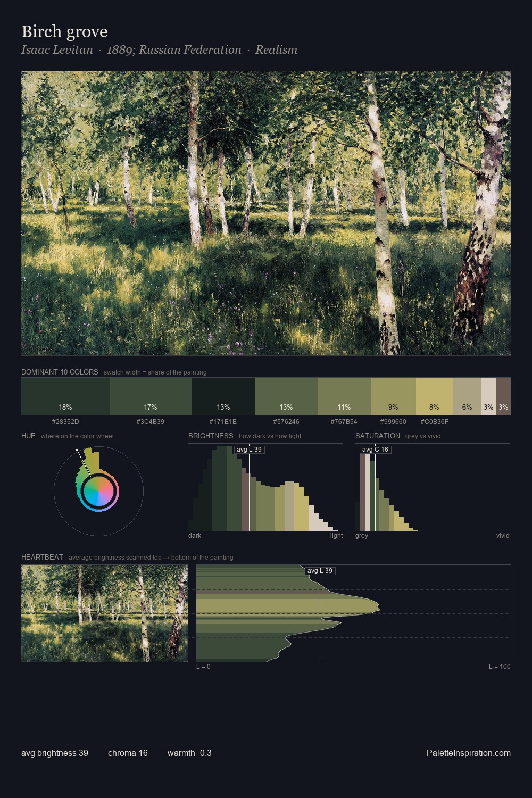Viewport: 532px width, 798px height.
Task: Click the DOMINANT 10 COLORS heading
Action: click(60, 372)
